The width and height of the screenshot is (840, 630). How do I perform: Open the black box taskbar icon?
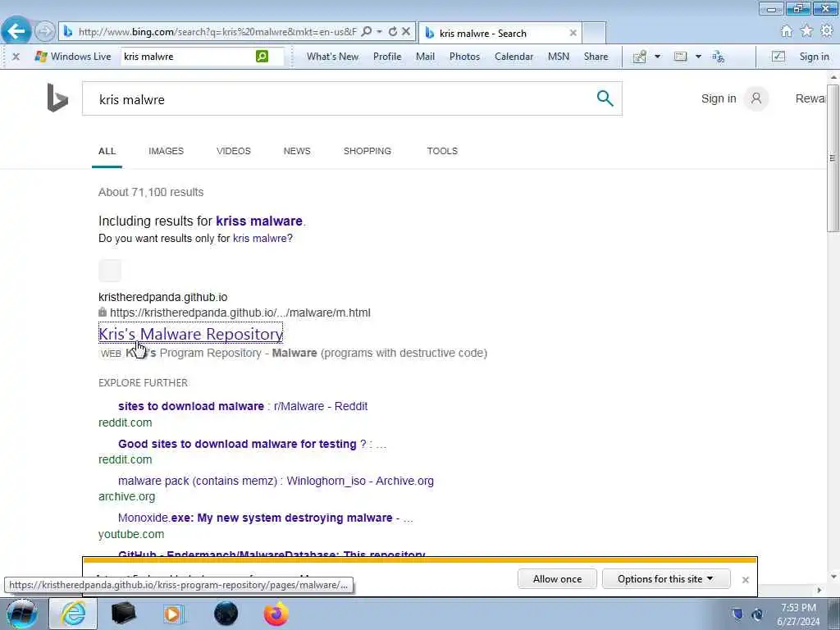point(123,614)
